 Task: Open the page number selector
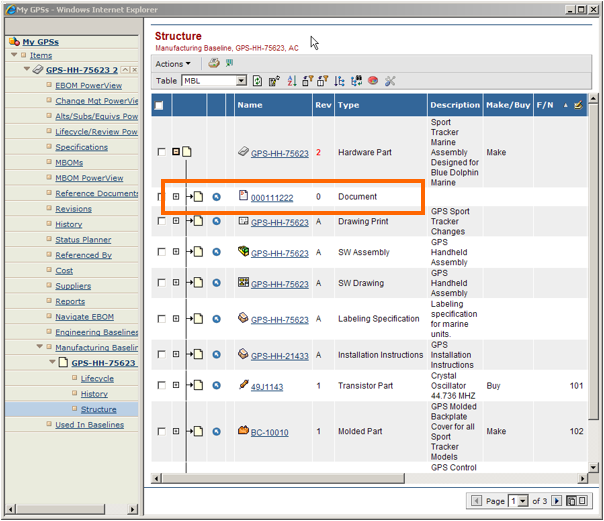click(x=518, y=500)
